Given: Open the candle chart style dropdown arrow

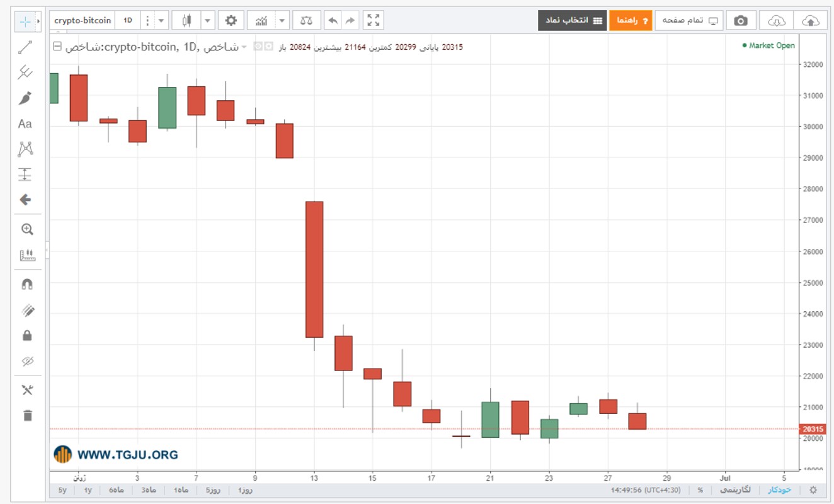Looking at the screenshot, I should coord(207,21).
